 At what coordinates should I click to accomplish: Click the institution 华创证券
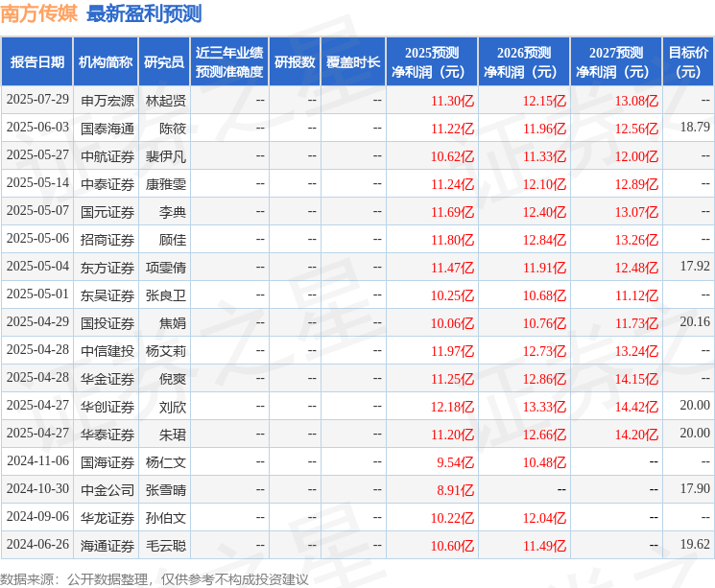(107, 406)
